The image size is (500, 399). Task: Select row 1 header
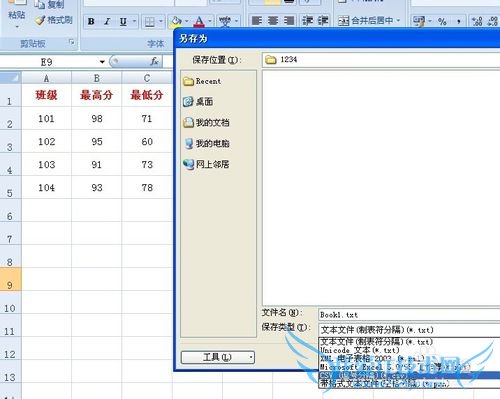pyautogui.click(x=10, y=95)
